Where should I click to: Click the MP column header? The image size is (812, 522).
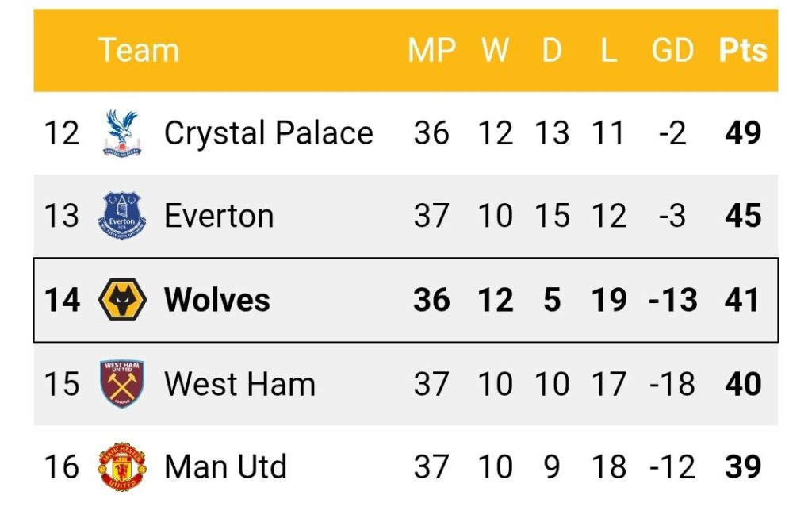point(431,50)
